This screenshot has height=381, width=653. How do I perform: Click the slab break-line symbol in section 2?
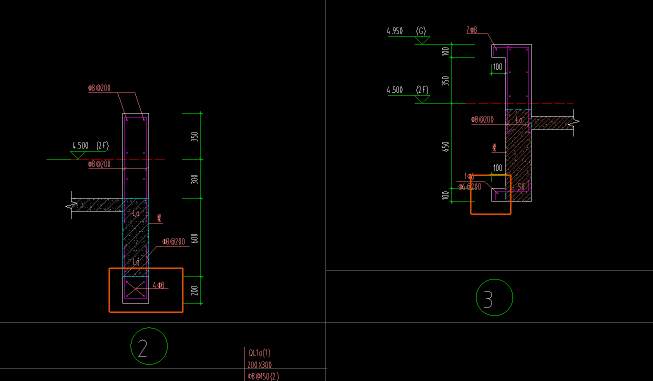pyautogui.click(x=72, y=205)
